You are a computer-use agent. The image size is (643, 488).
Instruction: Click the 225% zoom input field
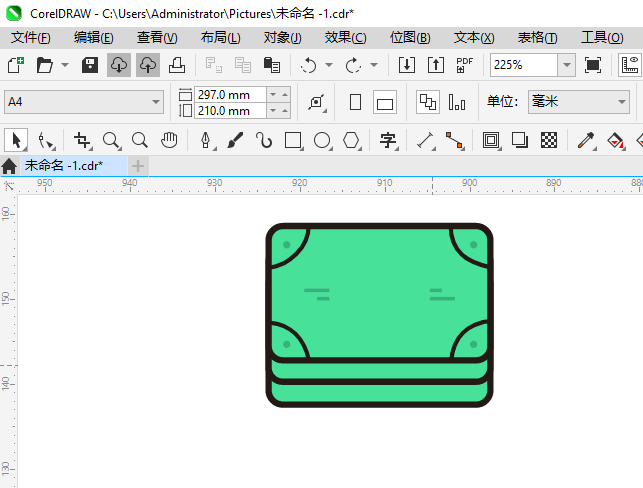coord(524,65)
